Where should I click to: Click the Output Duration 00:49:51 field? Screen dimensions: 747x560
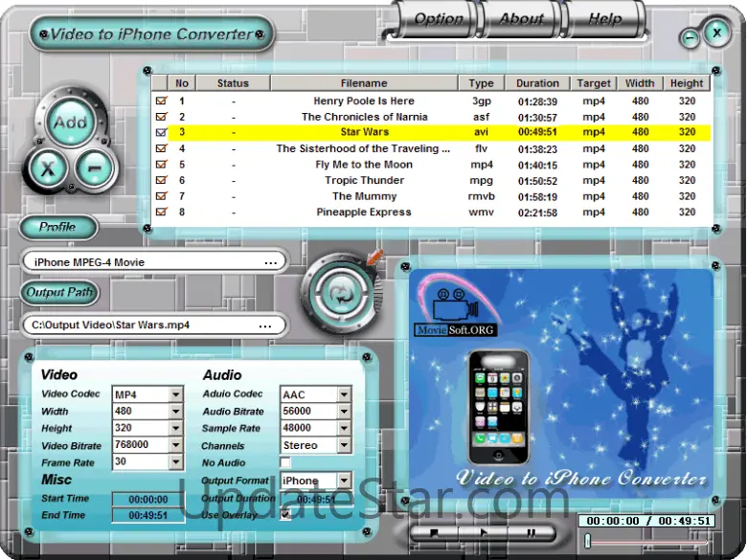(x=316, y=499)
